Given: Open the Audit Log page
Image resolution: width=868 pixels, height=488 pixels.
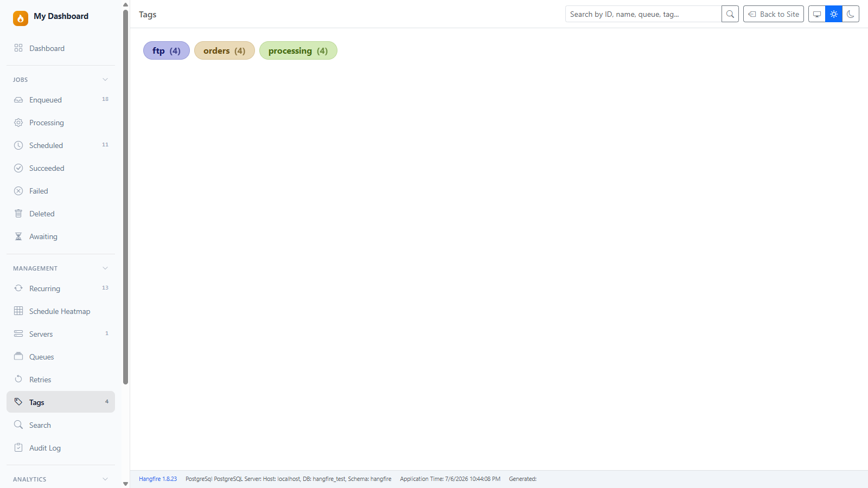Looking at the screenshot, I should click(x=61, y=448).
